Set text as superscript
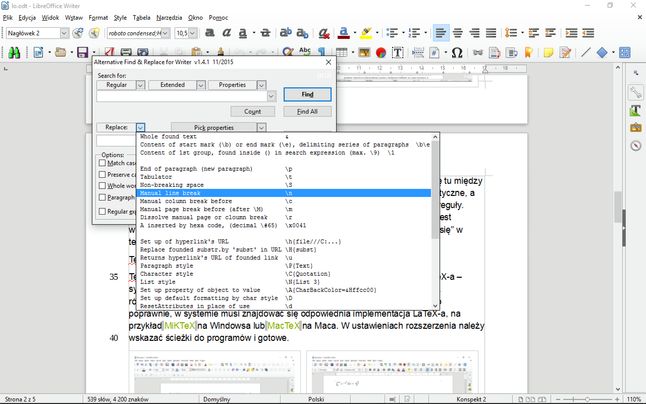The width and height of the screenshot is (646, 404). [x=286, y=33]
